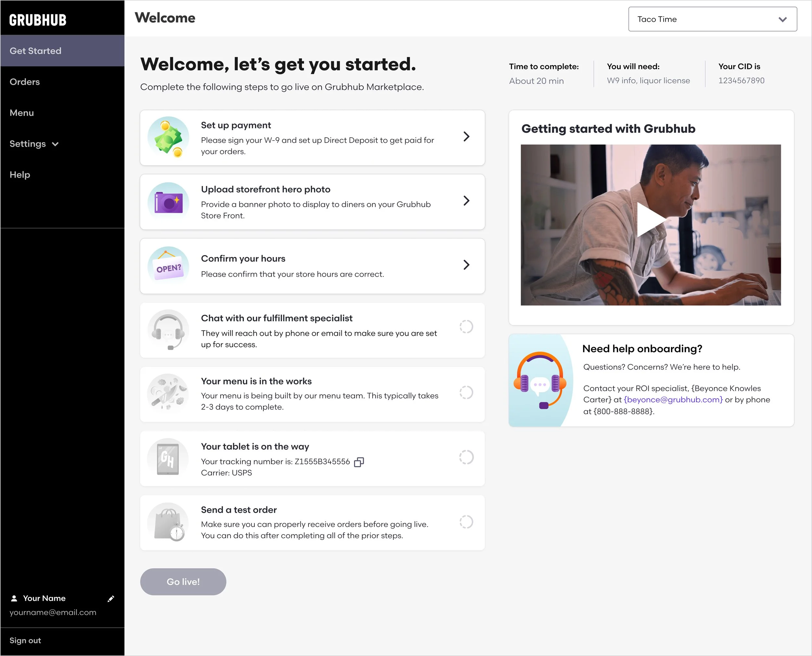812x656 pixels.
Task: Click the OPEN? sign hours icon
Action: pyautogui.click(x=169, y=266)
